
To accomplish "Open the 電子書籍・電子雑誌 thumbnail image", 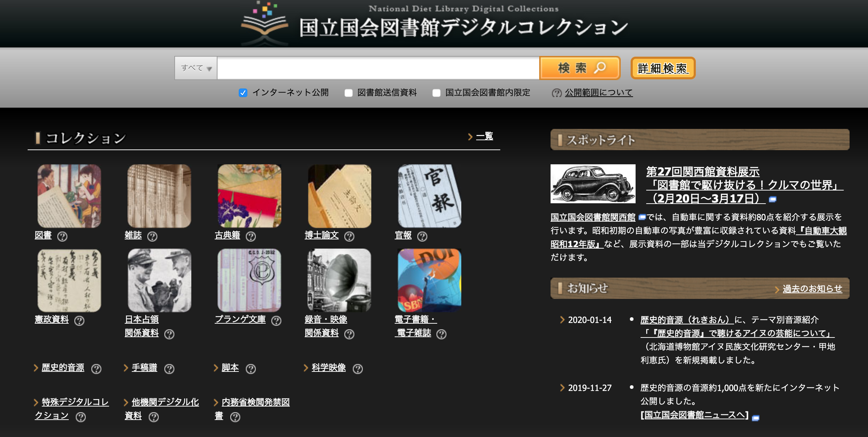I will point(429,280).
